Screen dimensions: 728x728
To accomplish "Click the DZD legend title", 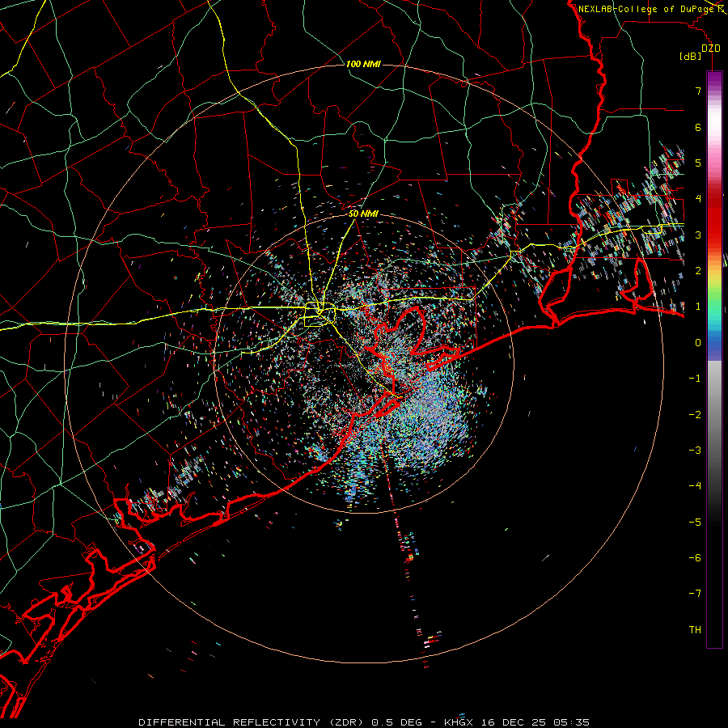I will [x=711, y=49].
